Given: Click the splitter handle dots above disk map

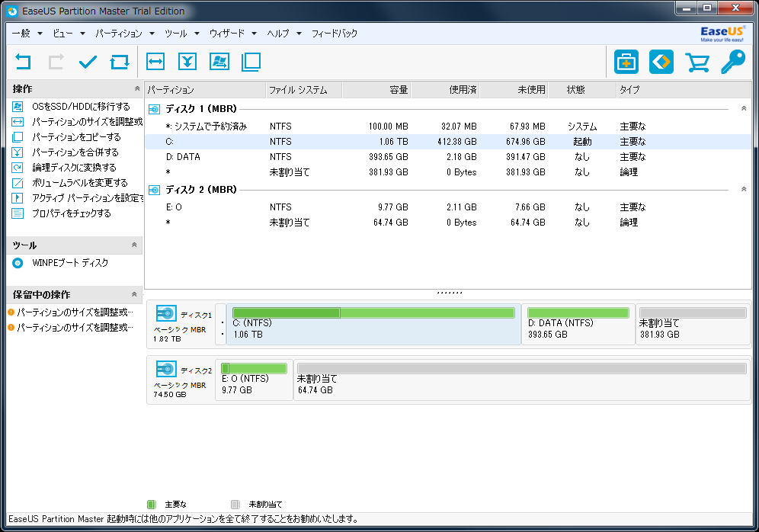Looking at the screenshot, I should (449, 293).
